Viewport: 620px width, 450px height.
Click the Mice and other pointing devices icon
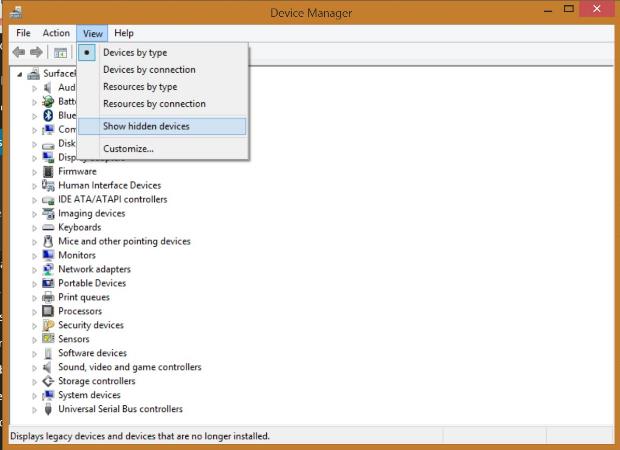tap(48, 241)
